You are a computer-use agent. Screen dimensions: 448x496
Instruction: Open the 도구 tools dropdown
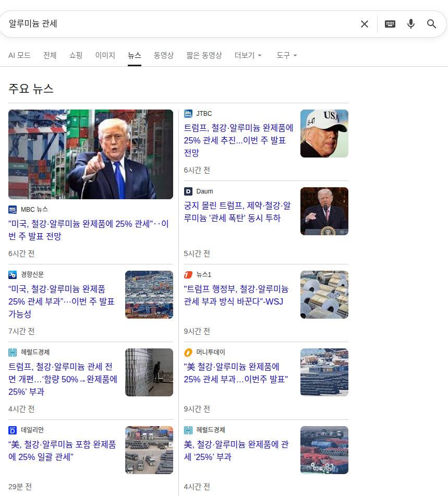[287, 55]
